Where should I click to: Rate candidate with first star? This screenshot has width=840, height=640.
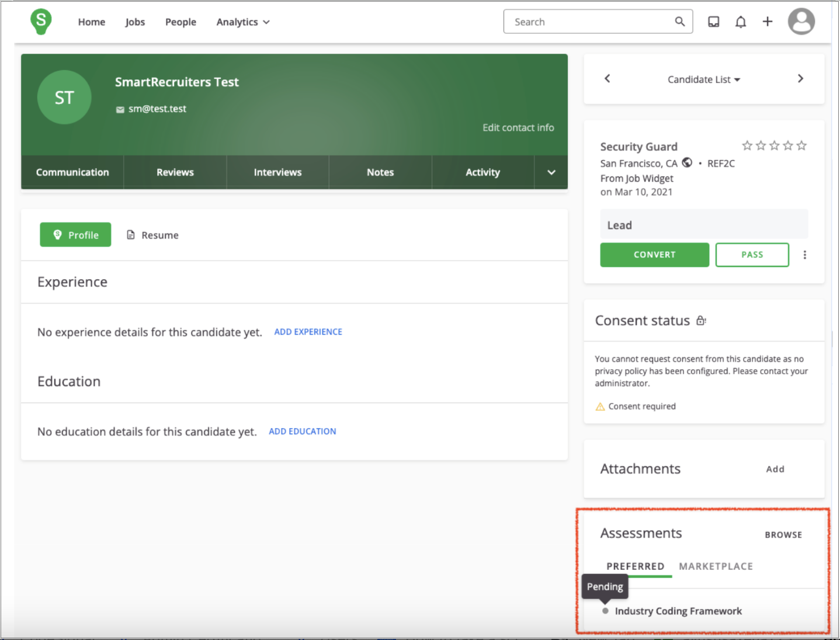pos(747,145)
